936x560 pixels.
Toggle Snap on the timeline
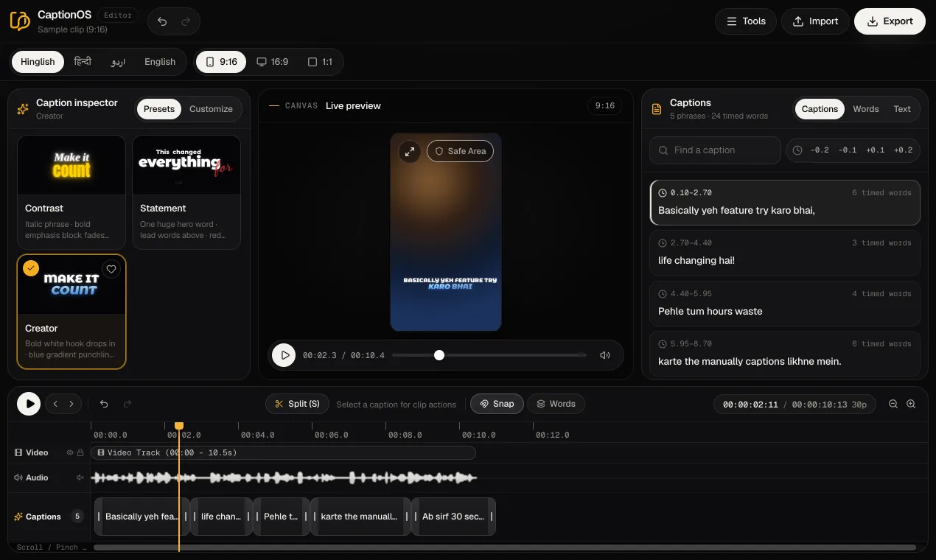click(497, 404)
